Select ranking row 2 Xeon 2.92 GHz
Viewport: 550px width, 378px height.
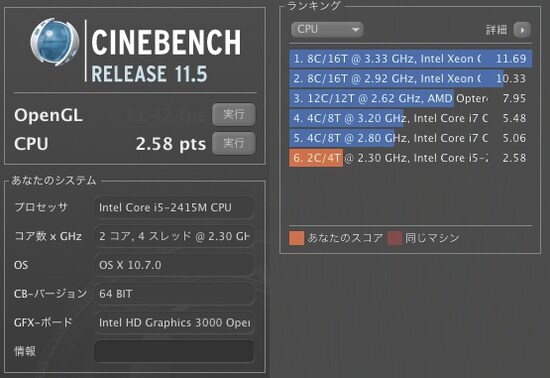pos(410,78)
